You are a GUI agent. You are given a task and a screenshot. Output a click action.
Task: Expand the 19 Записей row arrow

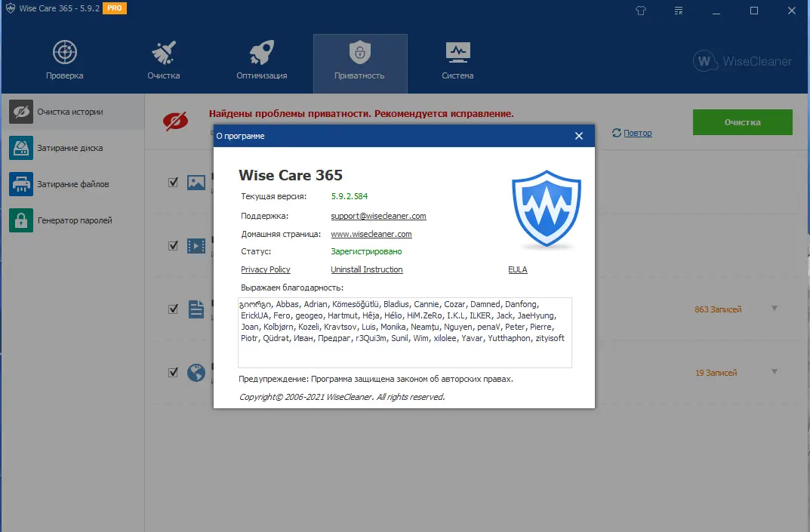pyautogui.click(x=775, y=372)
